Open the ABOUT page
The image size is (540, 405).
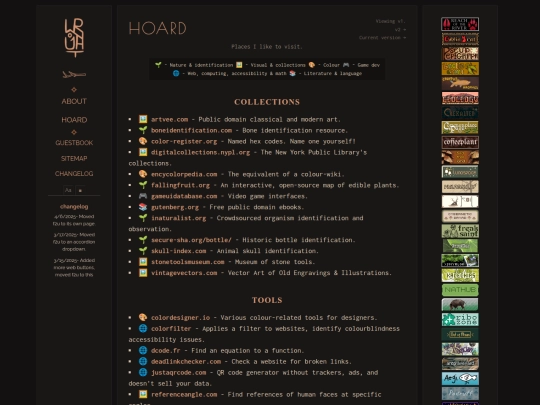click(74, 101)
